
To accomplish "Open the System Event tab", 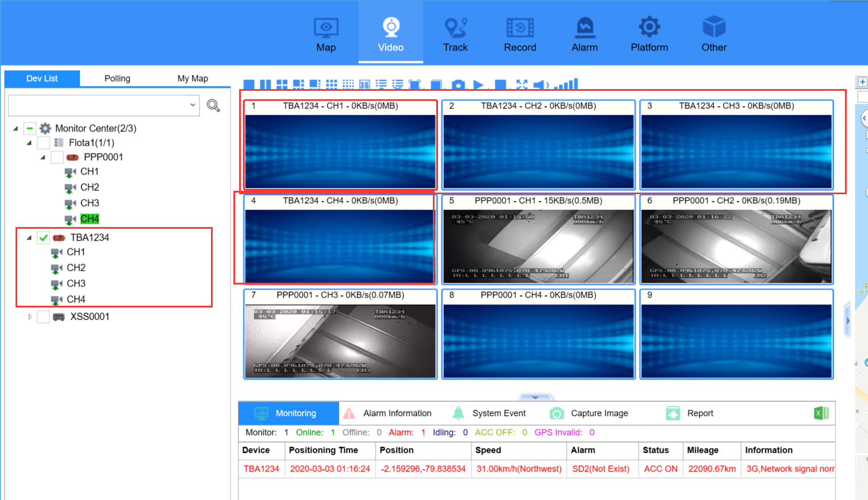I will pos(489,413).
